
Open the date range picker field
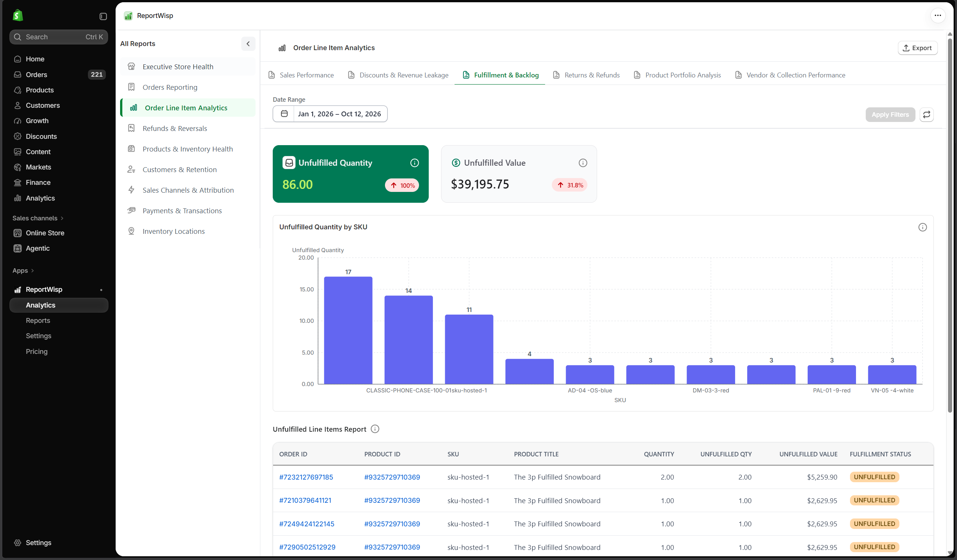[x=330, y=114]
